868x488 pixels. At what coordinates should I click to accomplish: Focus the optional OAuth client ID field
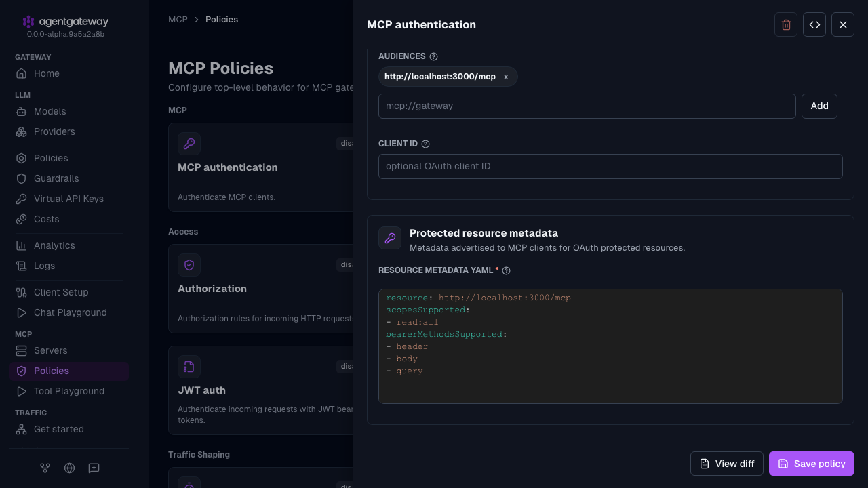click(610, 166)
